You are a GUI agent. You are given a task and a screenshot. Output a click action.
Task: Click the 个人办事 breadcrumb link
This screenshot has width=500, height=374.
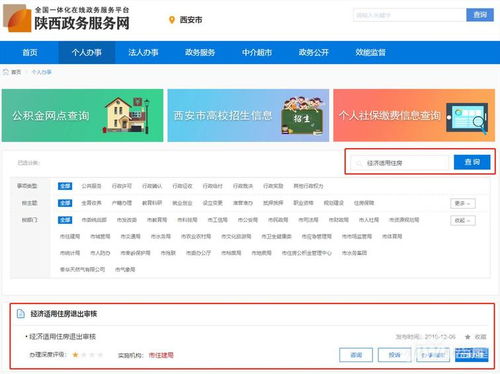pos(42,72)
